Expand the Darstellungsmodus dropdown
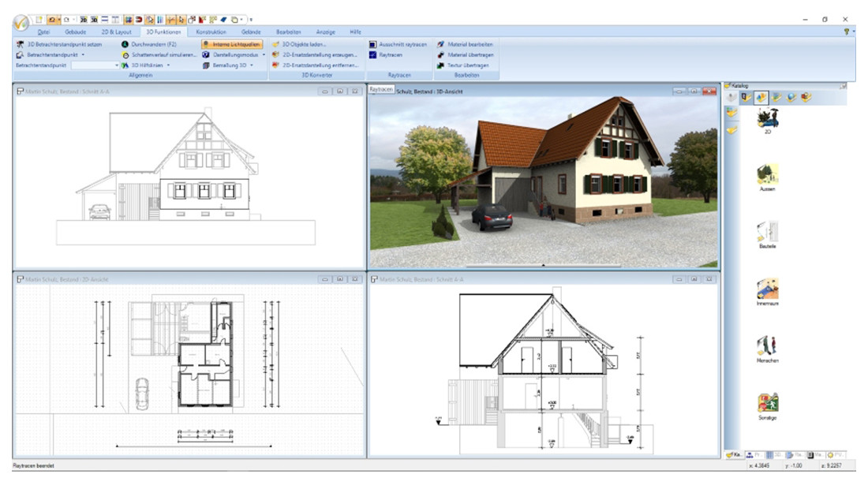Screen dimensions: 868x485 pos(264,54)
